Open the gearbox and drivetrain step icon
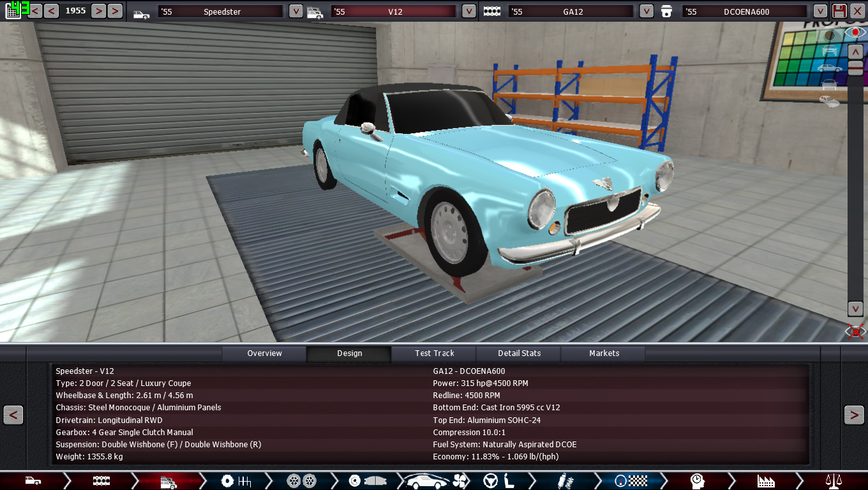 click(236, 481)
